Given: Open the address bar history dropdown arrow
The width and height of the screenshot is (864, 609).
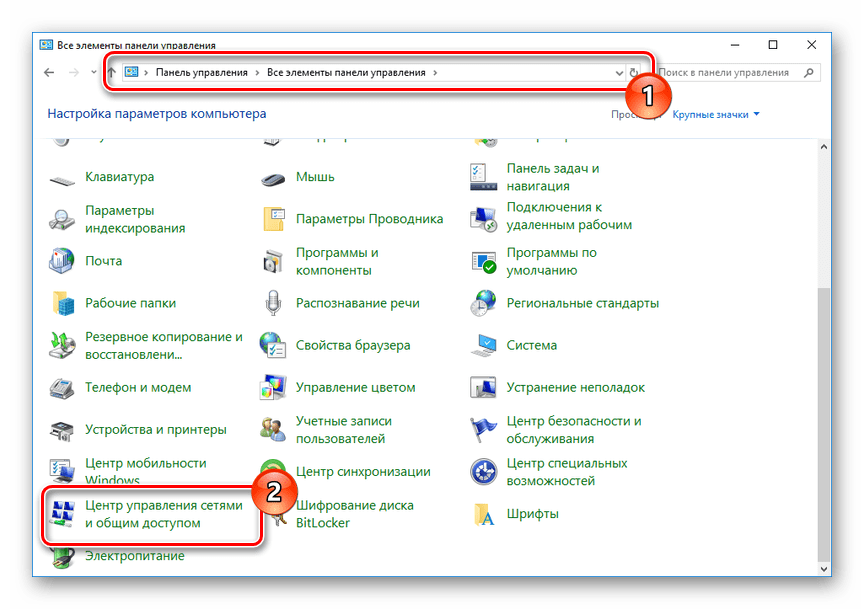Looking at the screenshot, I should point(618,73).
